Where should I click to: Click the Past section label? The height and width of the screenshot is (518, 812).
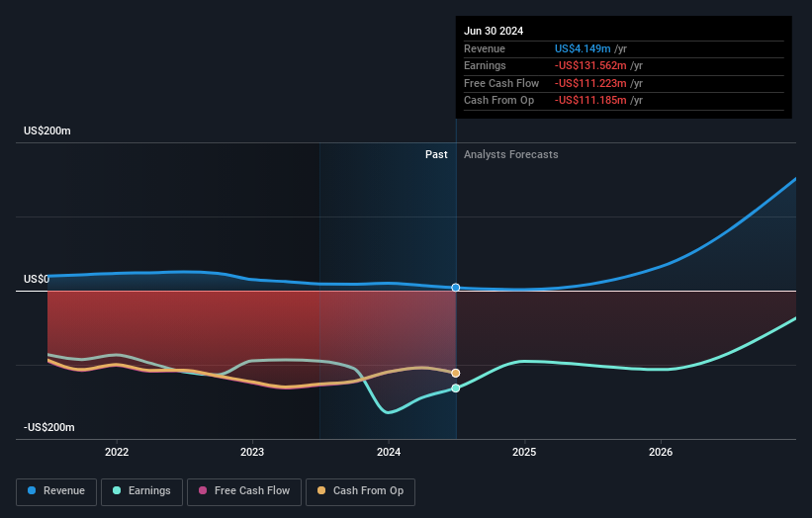436,155
